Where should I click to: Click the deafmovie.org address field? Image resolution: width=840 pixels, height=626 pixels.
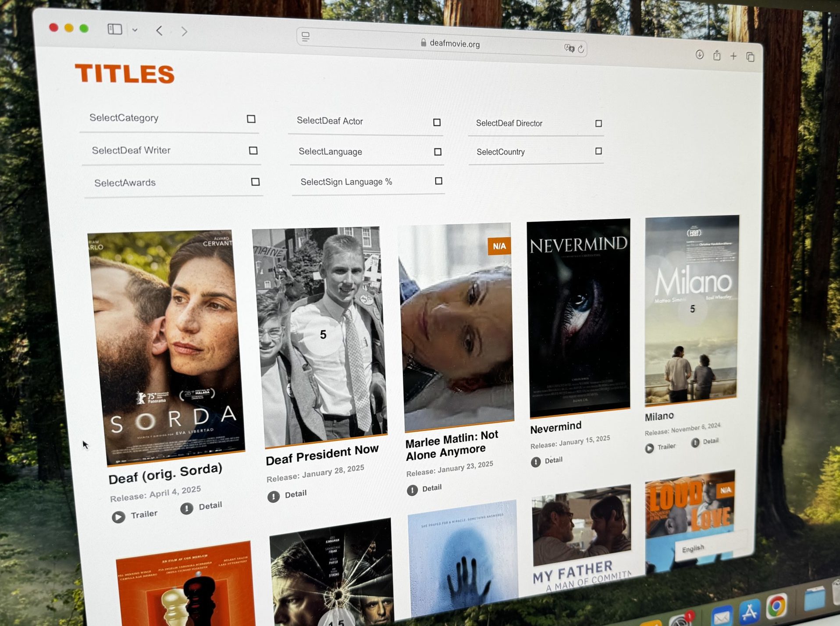(442, 43)
